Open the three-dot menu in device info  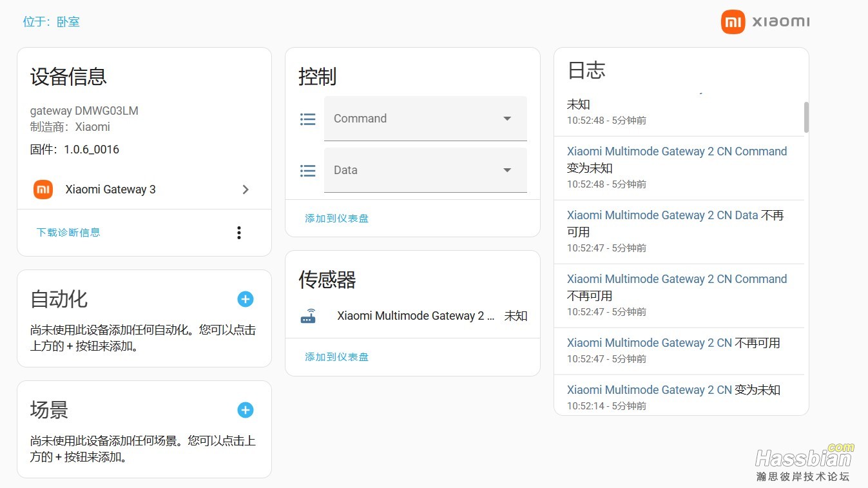(x=239, y=233)
